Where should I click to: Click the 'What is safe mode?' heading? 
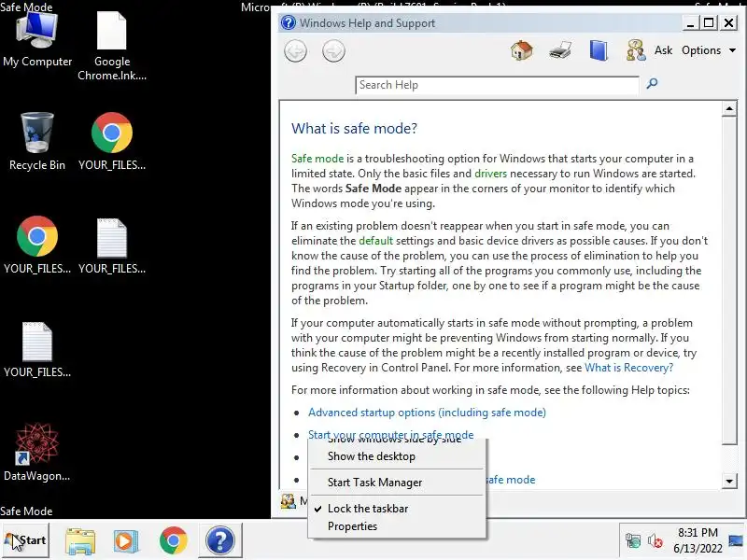click(x=354, y=128)
